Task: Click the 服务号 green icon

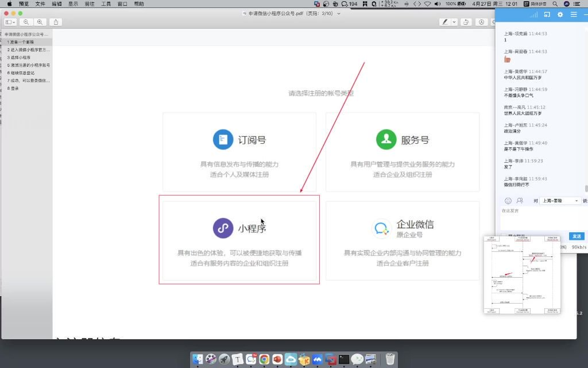Action: [x=386, y=139]
